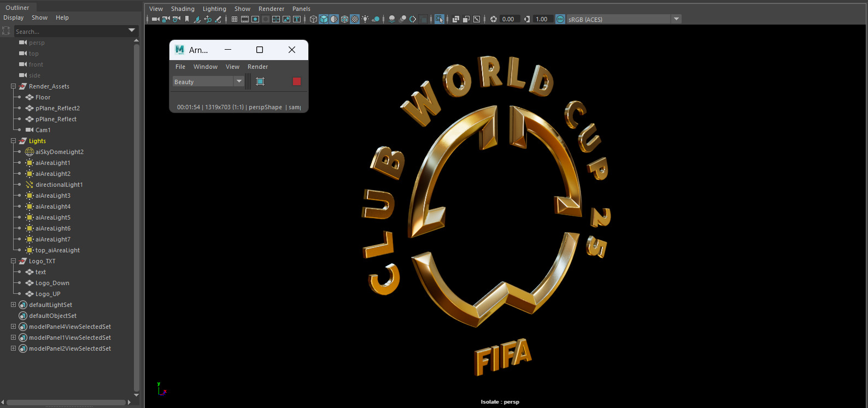This screenshot has height=408, width=868.
Task: Toggle the X-Ray icon
Action: tap(455, 19)
